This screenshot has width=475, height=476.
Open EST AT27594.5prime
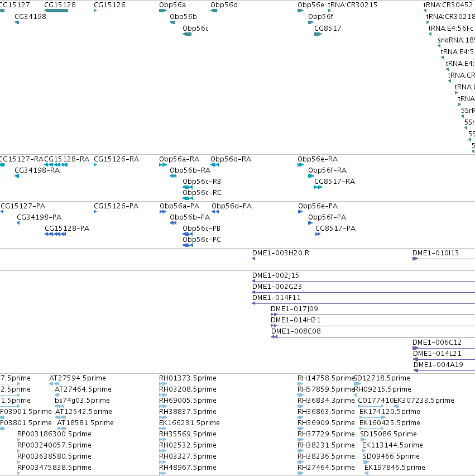click(x=54, y=384)
